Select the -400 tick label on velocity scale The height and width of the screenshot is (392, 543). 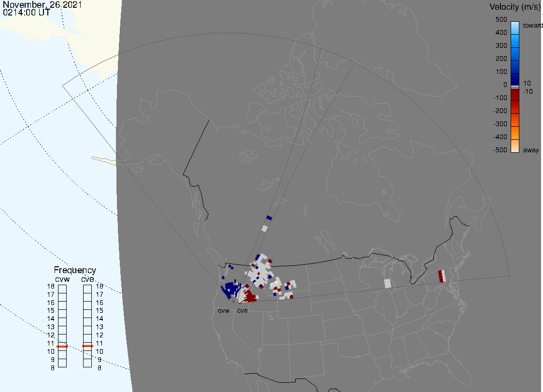click(x=500, y=137)
